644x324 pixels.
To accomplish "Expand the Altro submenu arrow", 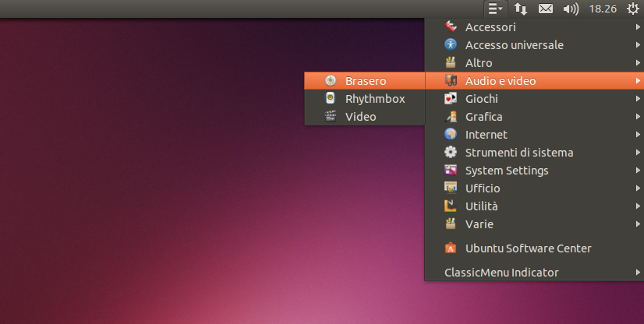I will pos(638,63).
